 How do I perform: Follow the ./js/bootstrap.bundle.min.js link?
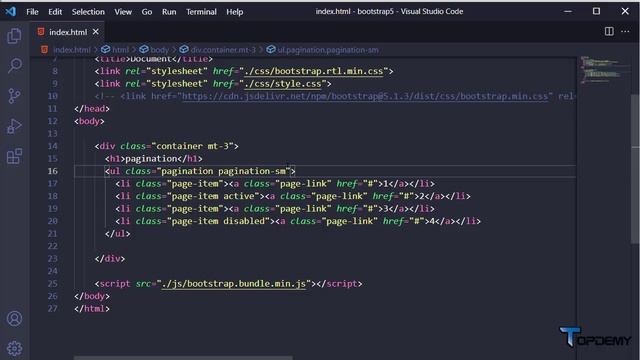pyautogui.click(x=233, y=284)
